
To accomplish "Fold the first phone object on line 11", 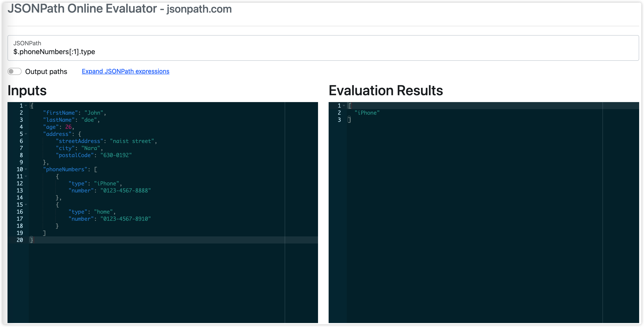I will 26,176.
